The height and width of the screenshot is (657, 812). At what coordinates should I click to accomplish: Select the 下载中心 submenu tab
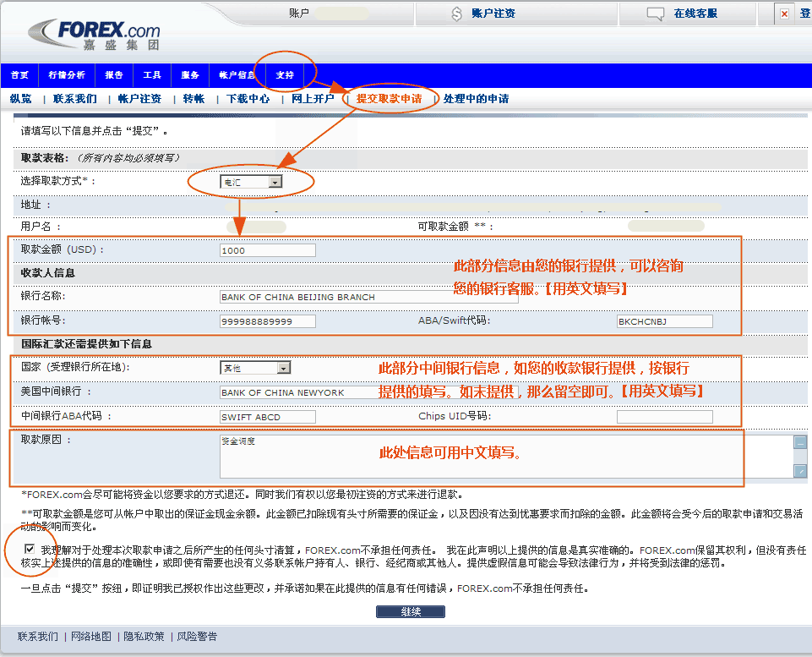click(x=248, y=98)
